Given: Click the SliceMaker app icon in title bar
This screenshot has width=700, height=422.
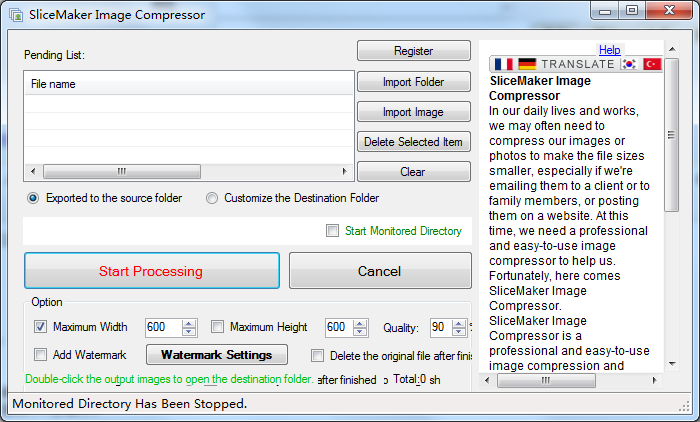Looking at the screenshot, I should pos(16,15).
